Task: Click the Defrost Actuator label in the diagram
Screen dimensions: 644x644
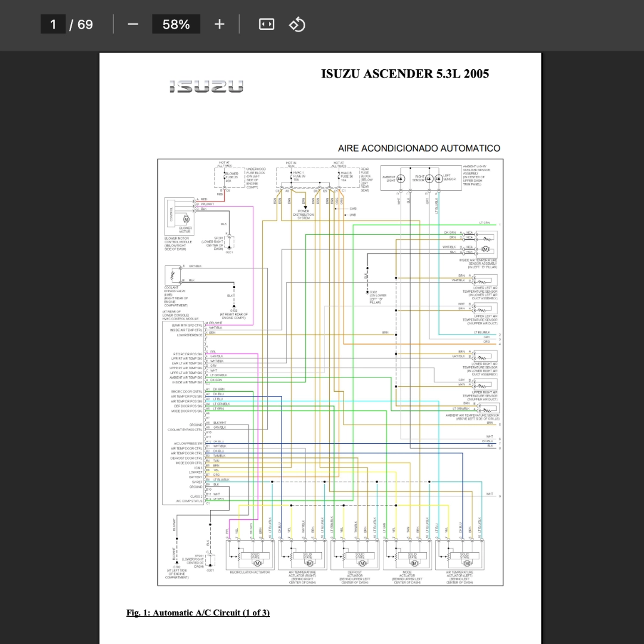Action: click(355, 577)
